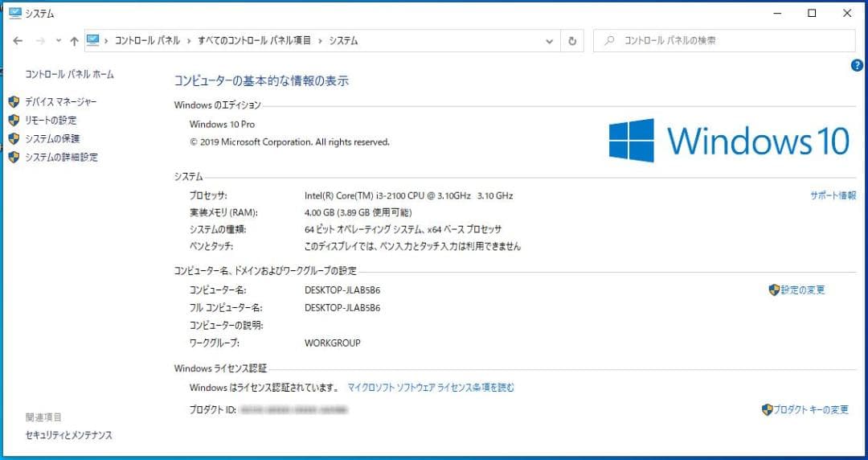Click the forward navigation arrow

tap(40, 41)
